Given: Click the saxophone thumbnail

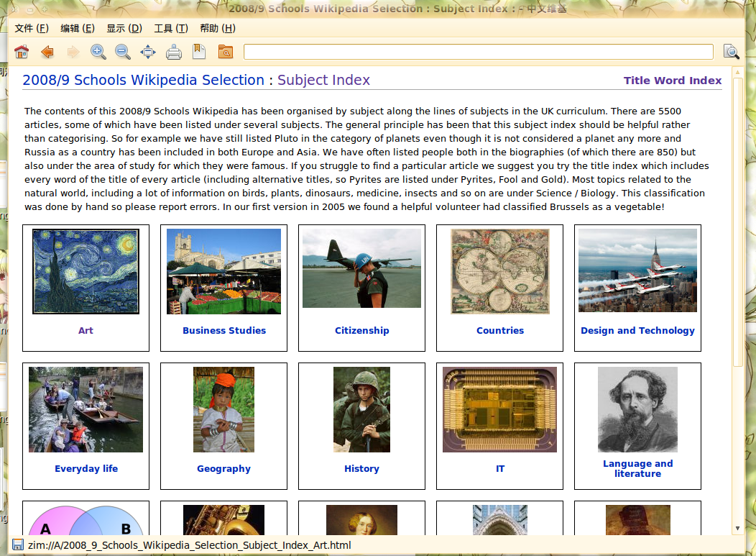Looking at the screenshot, I should 223,520.
